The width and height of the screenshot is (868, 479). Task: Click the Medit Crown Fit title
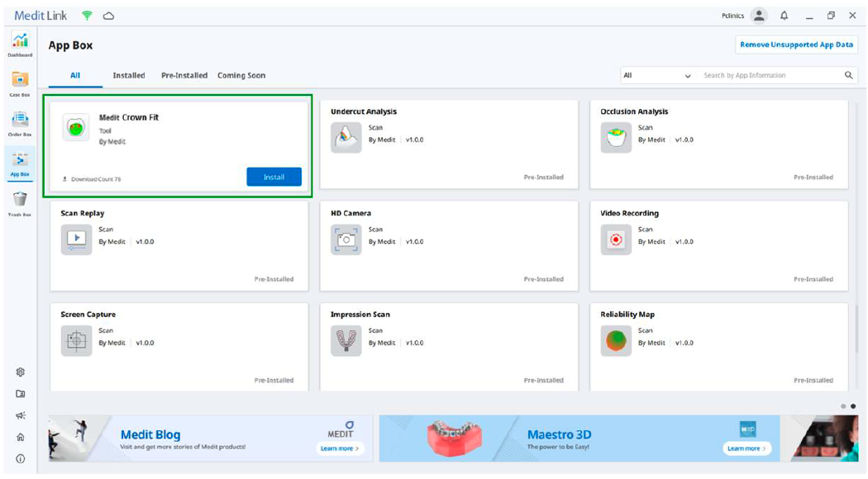[x=129, y=117]
